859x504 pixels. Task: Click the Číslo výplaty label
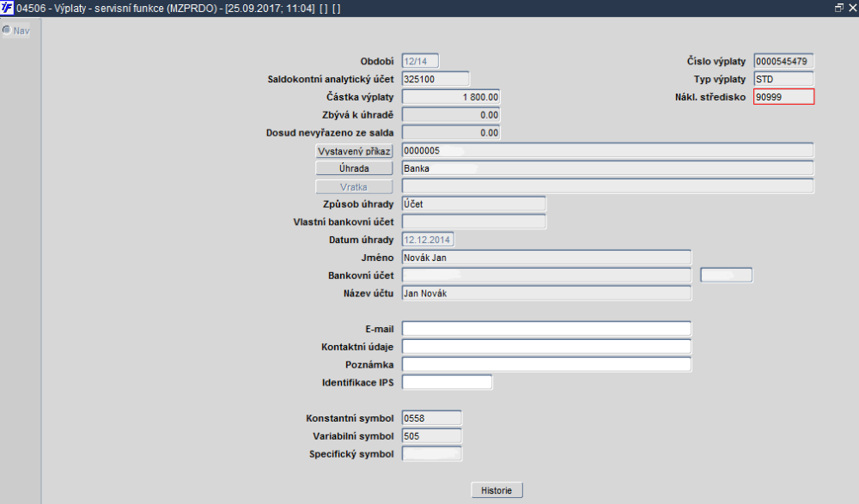tap(716, 61)
